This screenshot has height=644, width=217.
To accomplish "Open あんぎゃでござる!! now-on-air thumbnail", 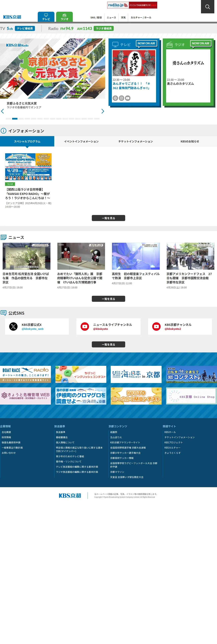I will (134, 63).
